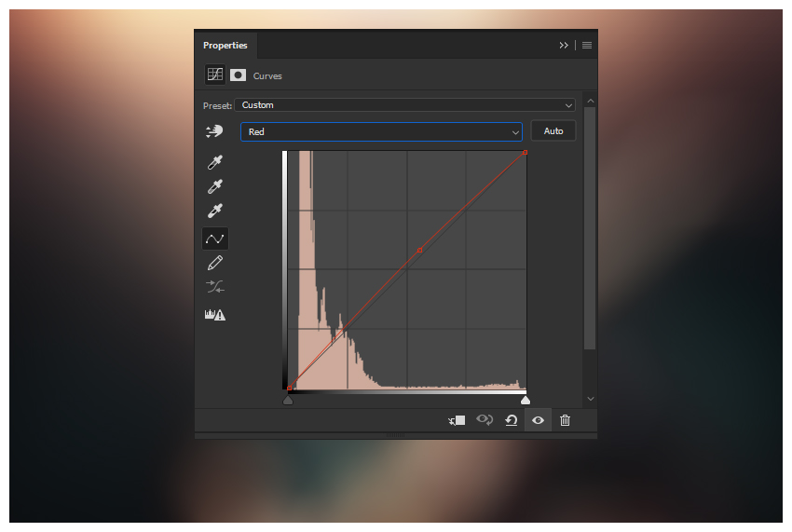Open the channel dropdown showing Red
Screen dimensions: 792x532
[381, 132]
